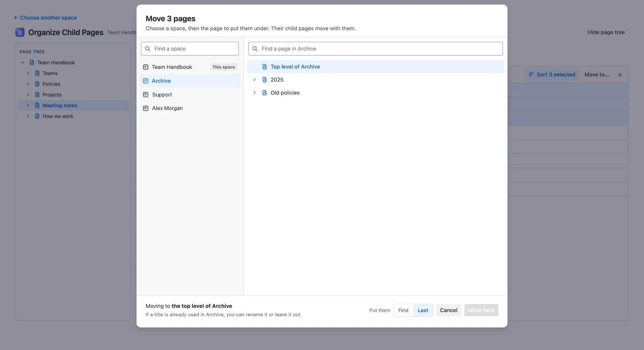Click the Meeting notes page icon in tree
This screenshot has height=350, width=644.
[37, 106]
